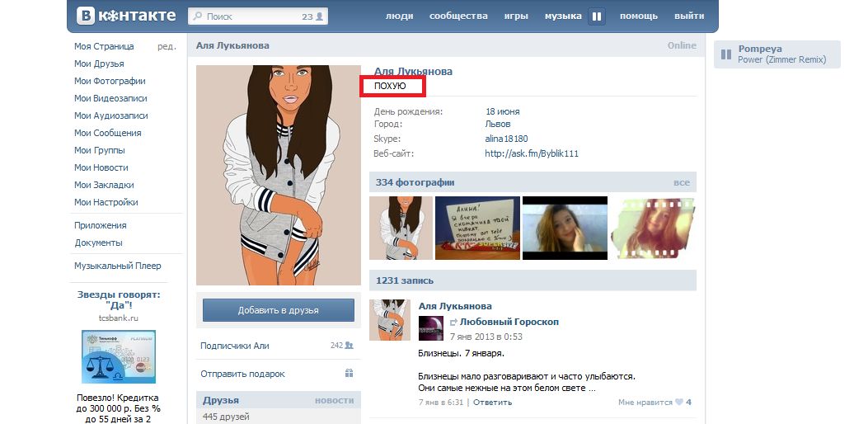This screenshot has width=868, height=424.
Task: Open Мои Новости in the sidebar
Action: 101,167
